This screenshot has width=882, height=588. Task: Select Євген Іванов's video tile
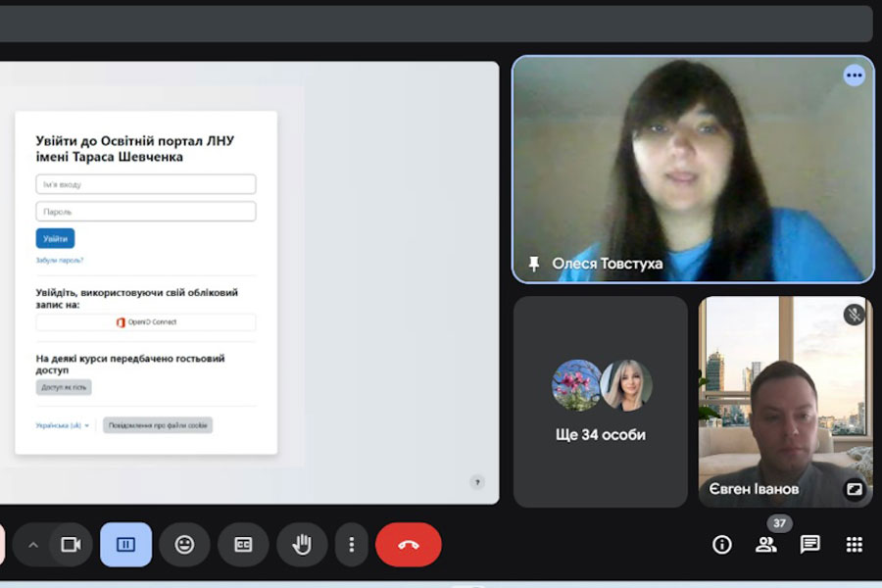pos(785,402)
